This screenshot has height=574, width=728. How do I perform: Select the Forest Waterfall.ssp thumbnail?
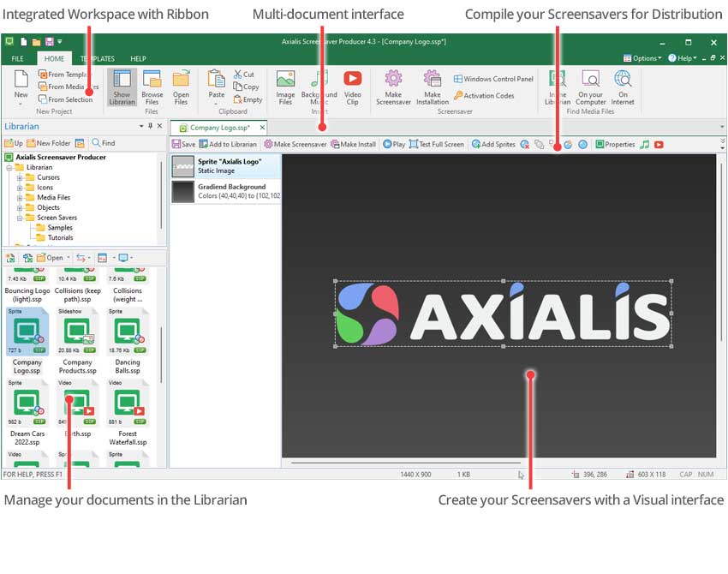point(128,412)
